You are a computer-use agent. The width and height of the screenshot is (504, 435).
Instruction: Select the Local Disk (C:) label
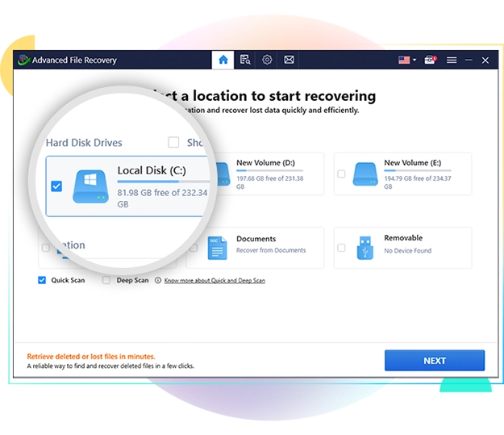pyautogui.click(x=152, y=170)
